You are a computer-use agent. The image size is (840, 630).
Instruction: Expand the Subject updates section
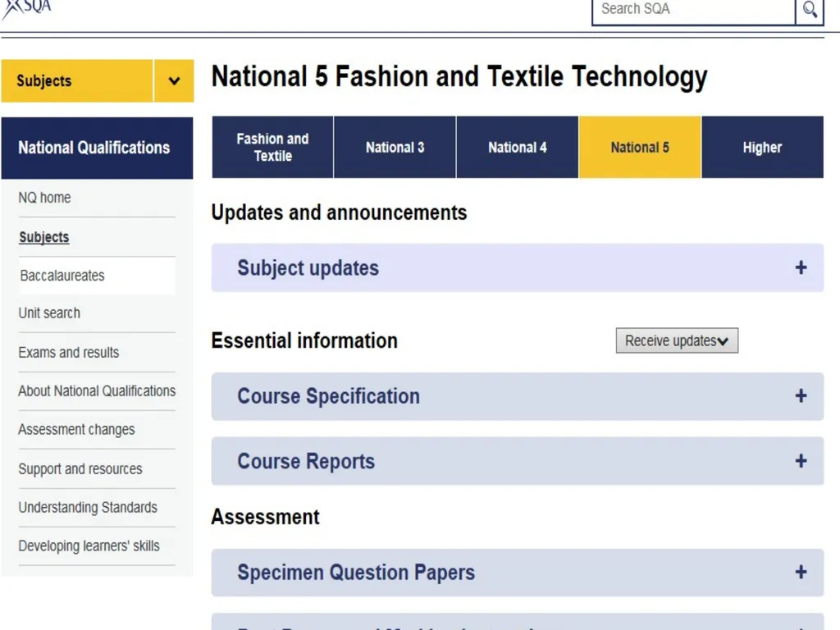(x=518, y=268)
